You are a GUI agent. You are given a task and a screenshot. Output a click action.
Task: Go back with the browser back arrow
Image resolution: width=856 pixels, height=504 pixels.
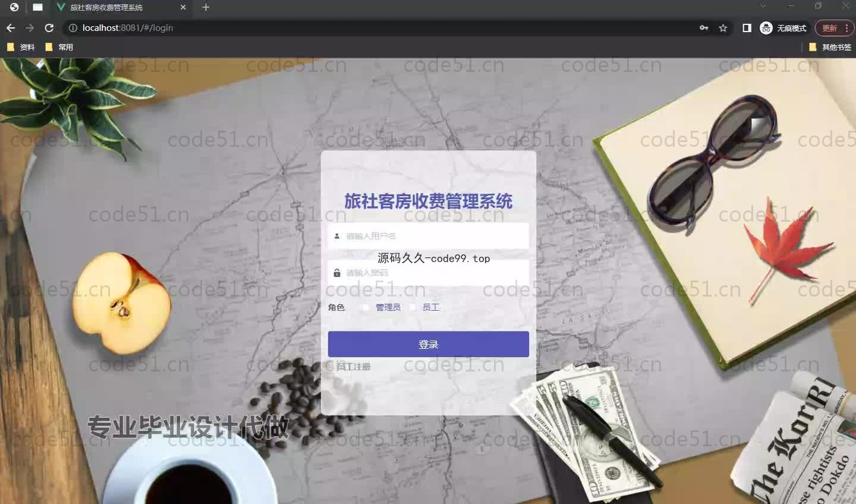tap(11, 28)
